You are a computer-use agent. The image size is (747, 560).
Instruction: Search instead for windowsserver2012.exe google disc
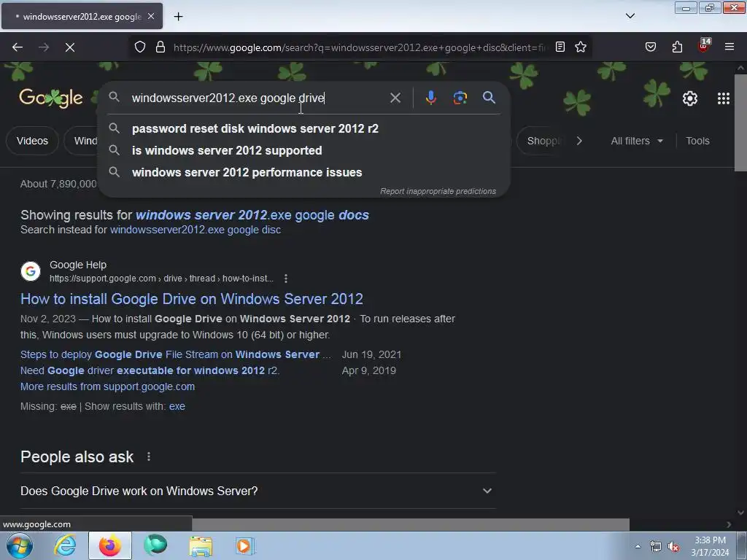(196, 230)
